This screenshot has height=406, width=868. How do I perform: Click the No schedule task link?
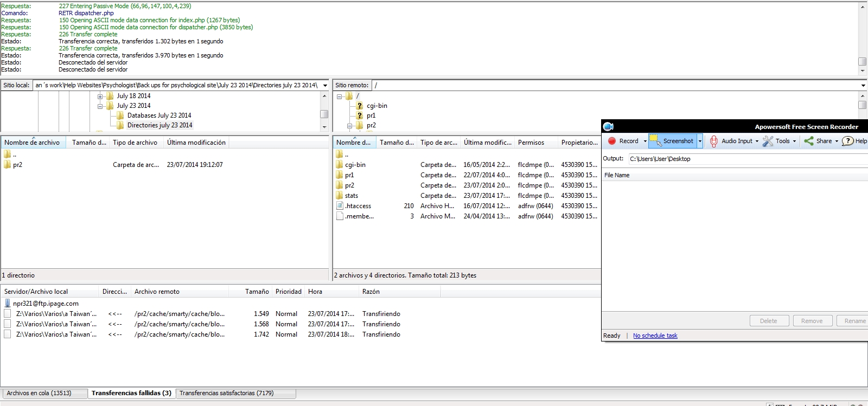tap(655, 336)
